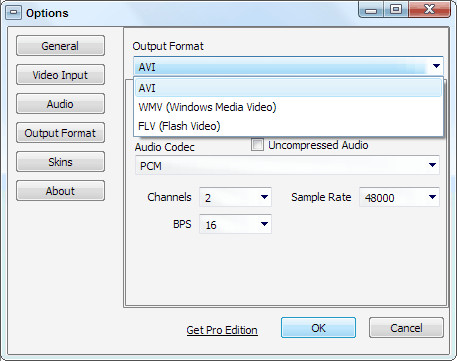Open the General settings section
Viewport: 457px width, 361px height.
click(60, 46)
